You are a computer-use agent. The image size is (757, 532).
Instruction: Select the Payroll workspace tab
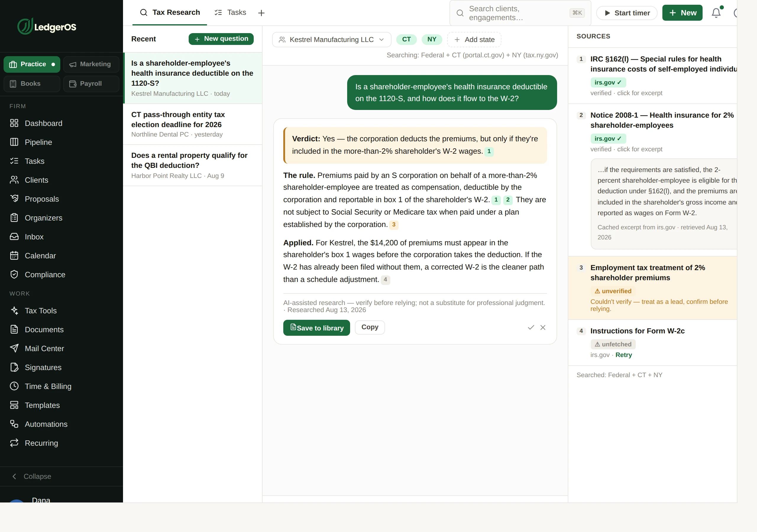coord(91,84)
